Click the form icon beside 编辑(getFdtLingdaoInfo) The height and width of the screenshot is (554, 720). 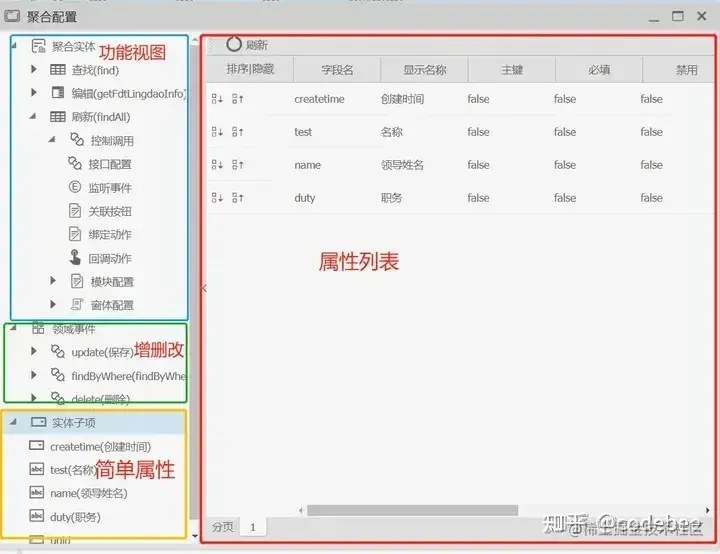pyautogui.click(x=58, y=93)
